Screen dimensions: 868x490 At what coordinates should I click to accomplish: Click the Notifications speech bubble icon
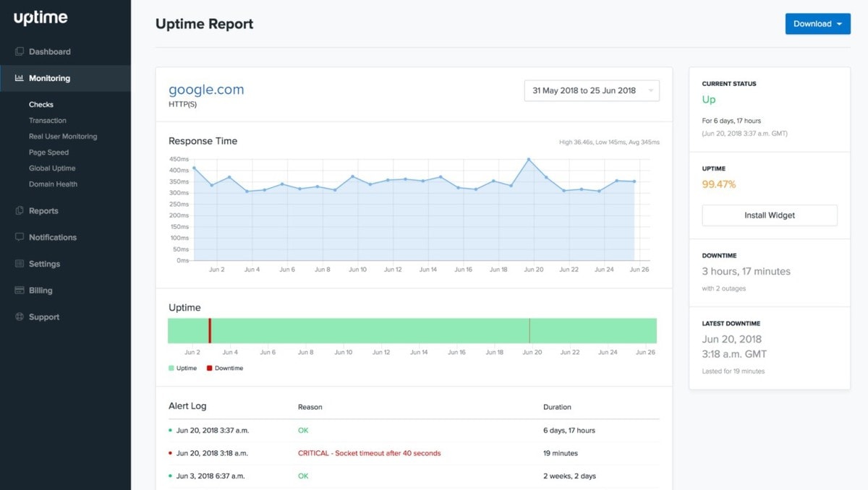[20, 237]
